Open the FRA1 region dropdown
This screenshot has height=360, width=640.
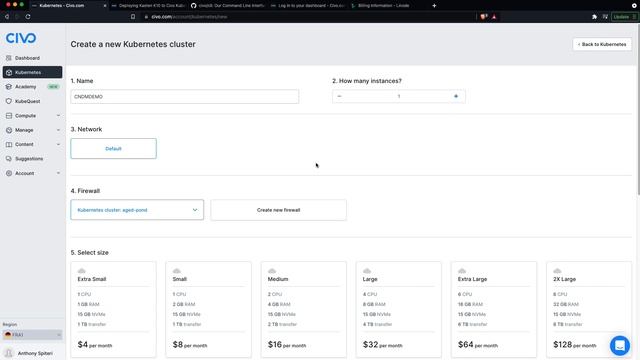coord(32,335)
